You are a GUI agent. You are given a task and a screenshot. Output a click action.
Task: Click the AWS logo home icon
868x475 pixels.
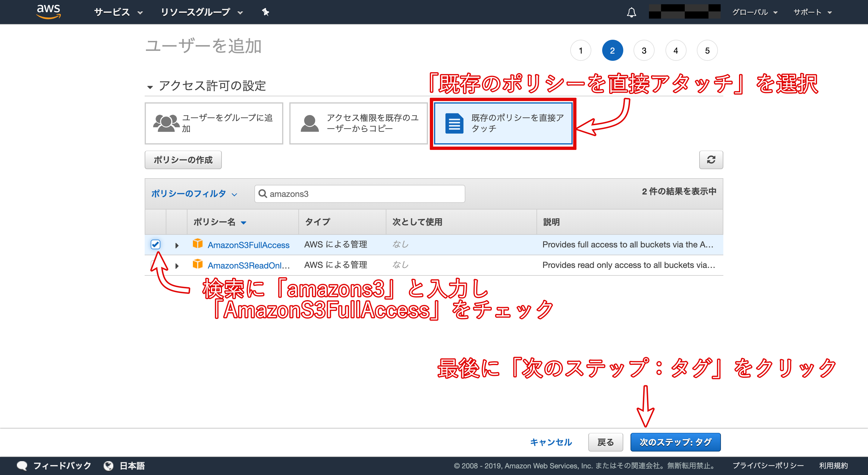tap(49, 11)
